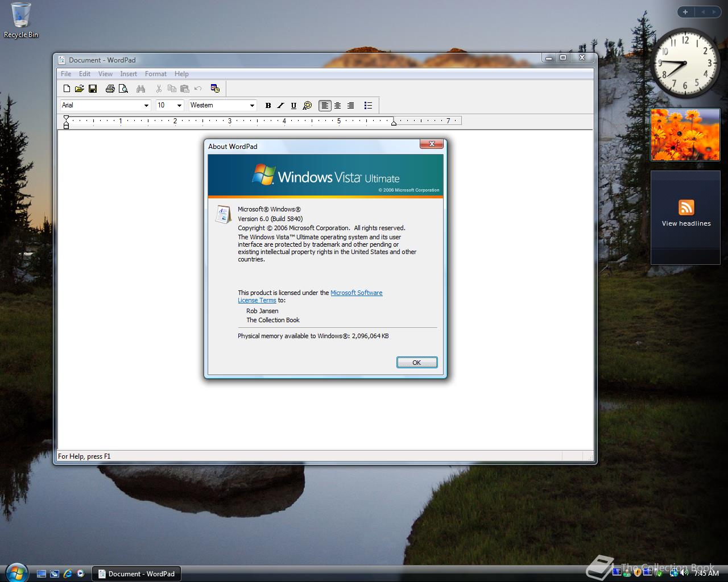Viewport: 728px width, 582px height.
Task: Open a file with the Open folder icon
Action: click(x=80, y=89)
